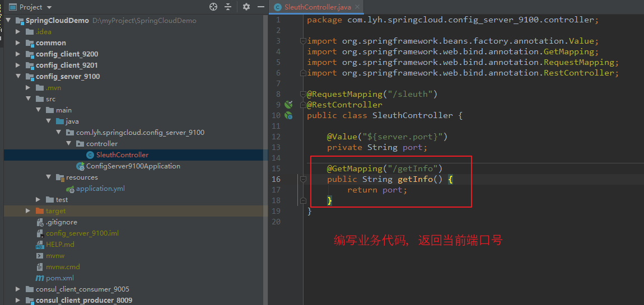Open config_server_9100.iml file

82,233
